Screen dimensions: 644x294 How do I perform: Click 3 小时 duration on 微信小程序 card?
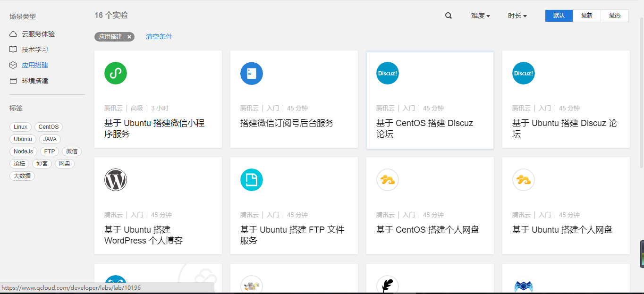coord(160,108)
